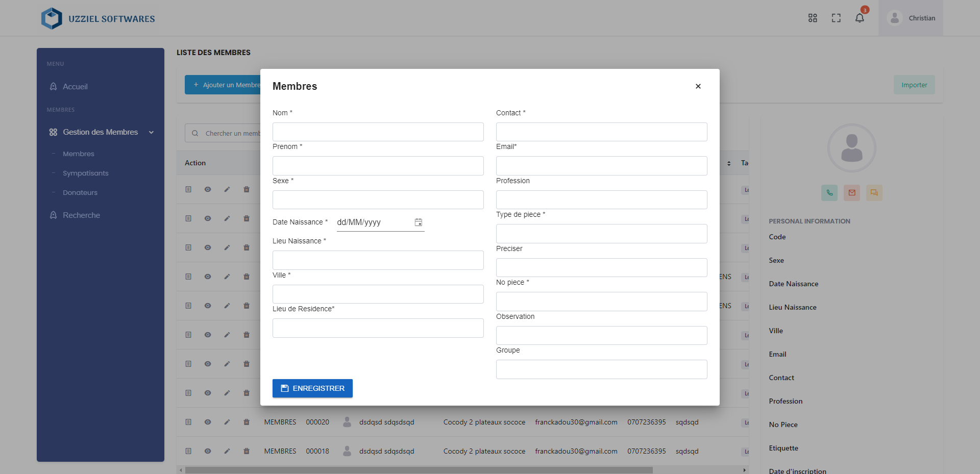Viewport: 980px width, 474px height.
Task: Open the Type de piece dropdown
Action: pos(601,234)
